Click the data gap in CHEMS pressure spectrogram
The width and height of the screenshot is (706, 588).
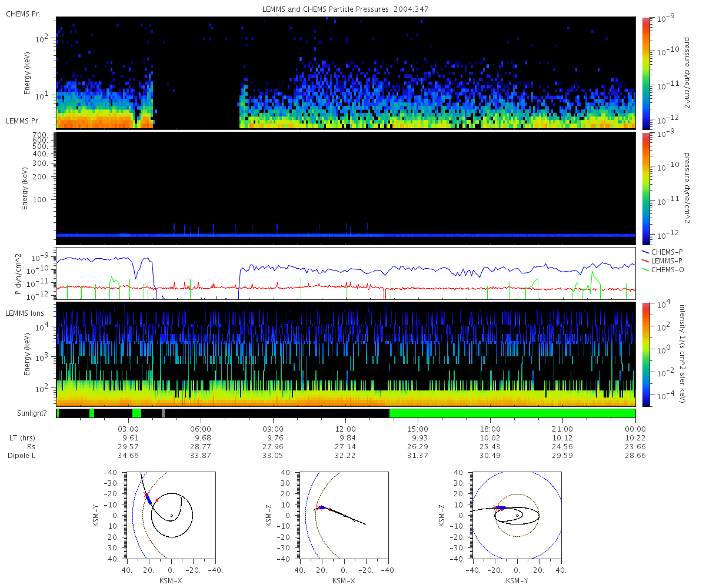click(x=196, y=88)
